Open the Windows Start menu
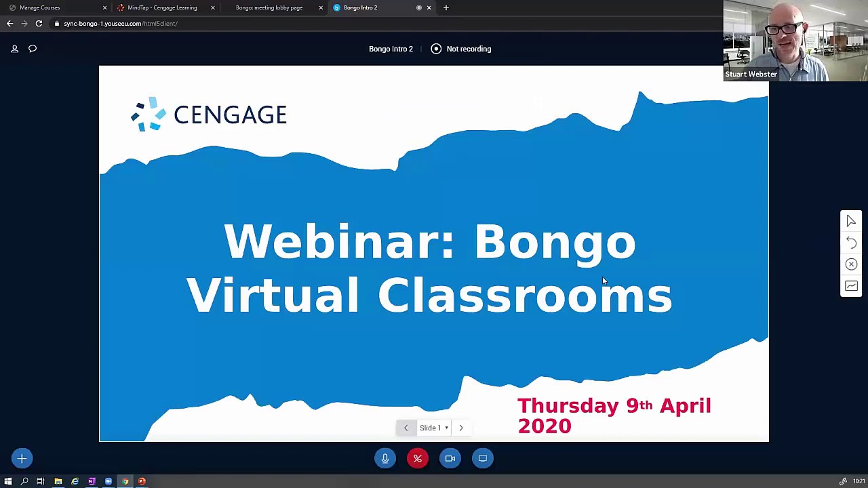This screenshot has height=488, width=868. [7, 481]
